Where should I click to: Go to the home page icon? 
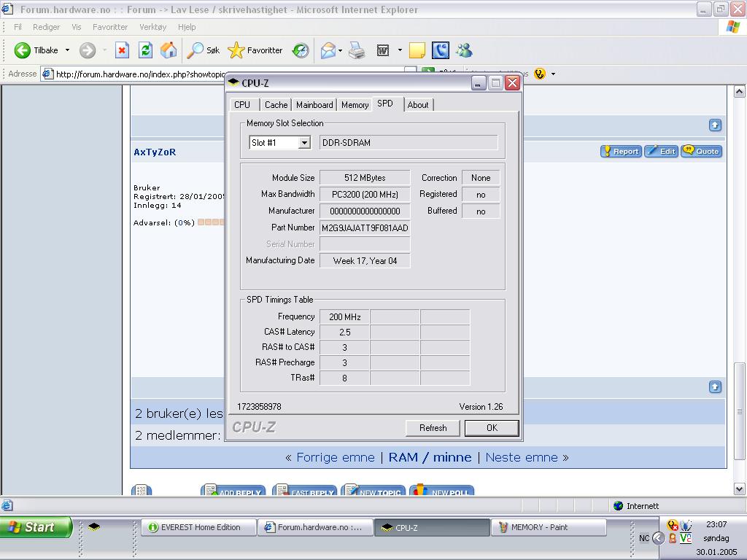click(x=169, y=50)
